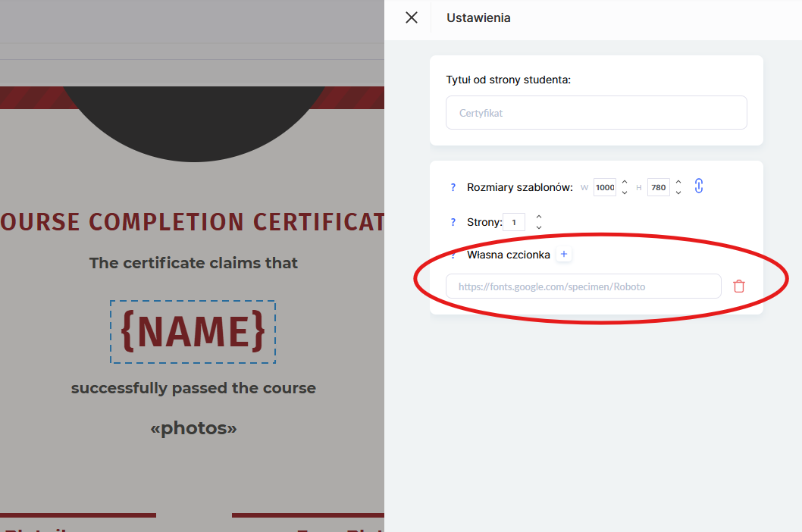The image size is (802, 532).
Task: Select the {NAME} placeholder on certificate
Action: (x=193, y=332)
